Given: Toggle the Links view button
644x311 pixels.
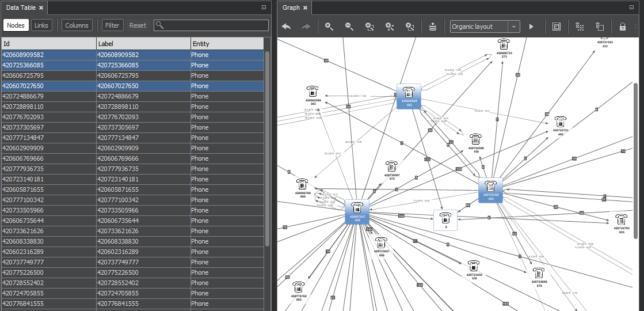Looking at the screenshot, I should (x=41, y=25).
